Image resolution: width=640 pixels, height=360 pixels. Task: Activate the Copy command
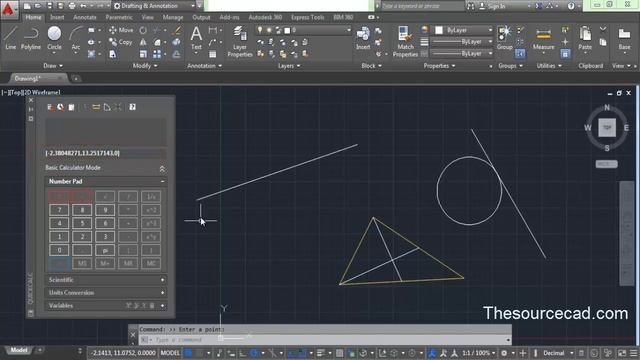[x=120, y=42]
